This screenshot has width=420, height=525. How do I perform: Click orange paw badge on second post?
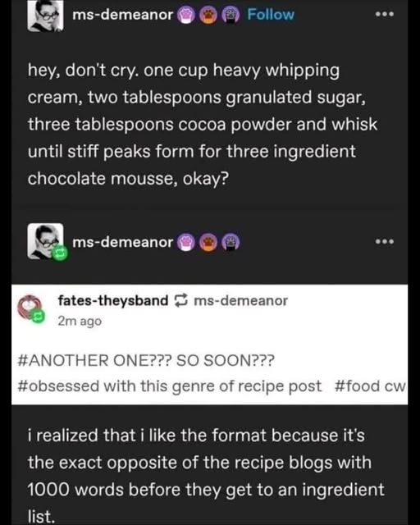[x=208, y=242]
